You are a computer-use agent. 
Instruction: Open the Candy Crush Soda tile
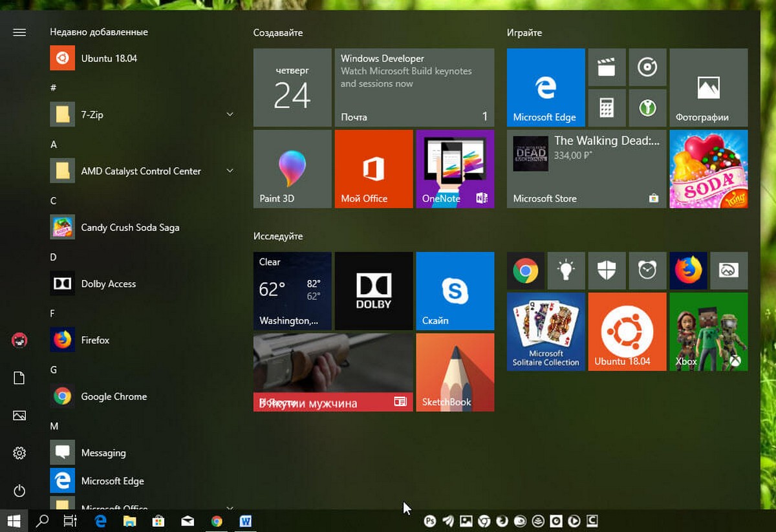[709, 169]
